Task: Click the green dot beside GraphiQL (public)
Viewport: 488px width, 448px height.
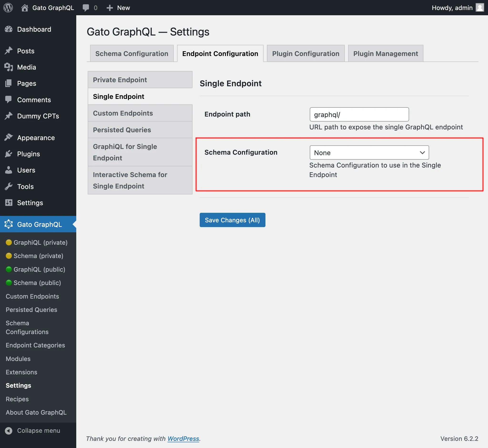Action: (9, 269)
